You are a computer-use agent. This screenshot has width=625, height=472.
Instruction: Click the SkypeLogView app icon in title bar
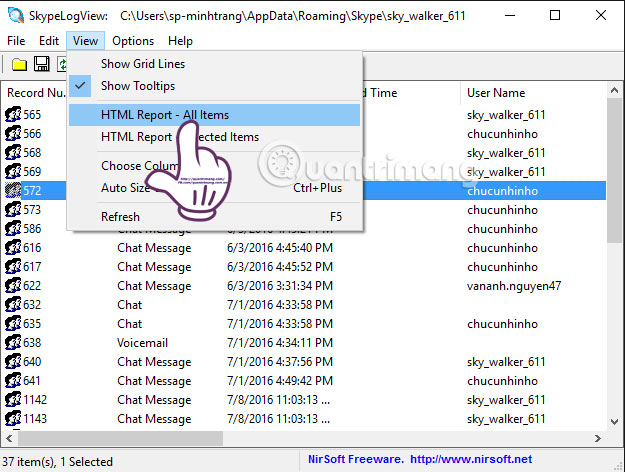[x=16, y=15]
